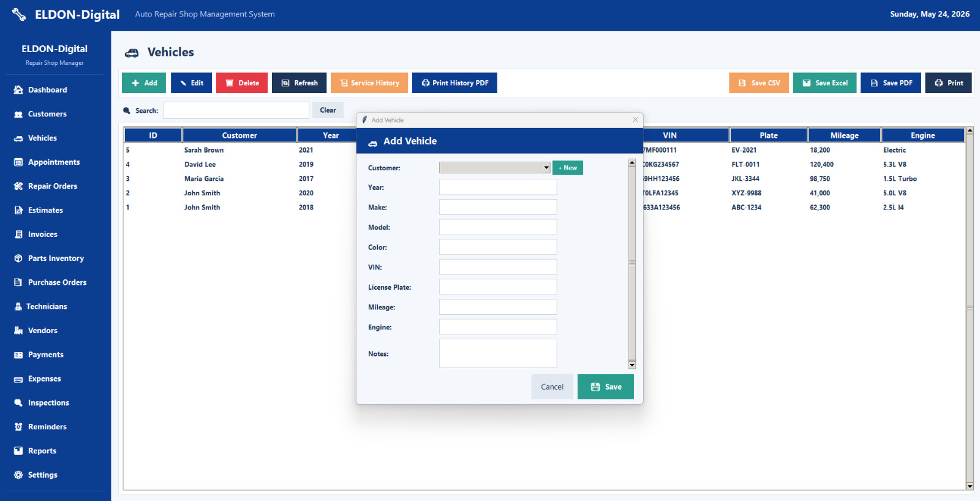980x501 pixels.
Task: Click the Vehicles car icon in sidebar
Action: (18, 138)
